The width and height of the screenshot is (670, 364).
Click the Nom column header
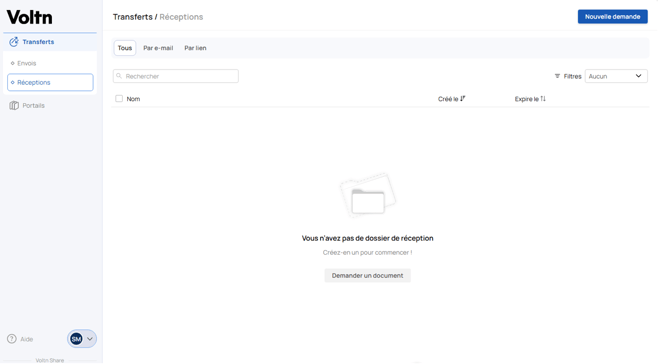pyautogui.click(x=133, y=99)
